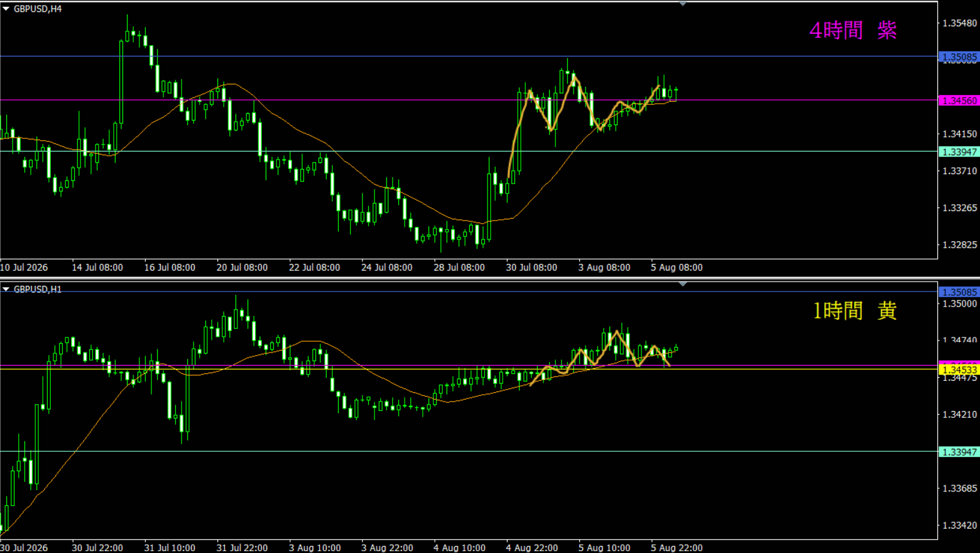Image resolution: width=980 pixels, height=553 pixels.
Task: Click the '30 Jul 2026' date on the H1 time axis
Action: [24, 548]
